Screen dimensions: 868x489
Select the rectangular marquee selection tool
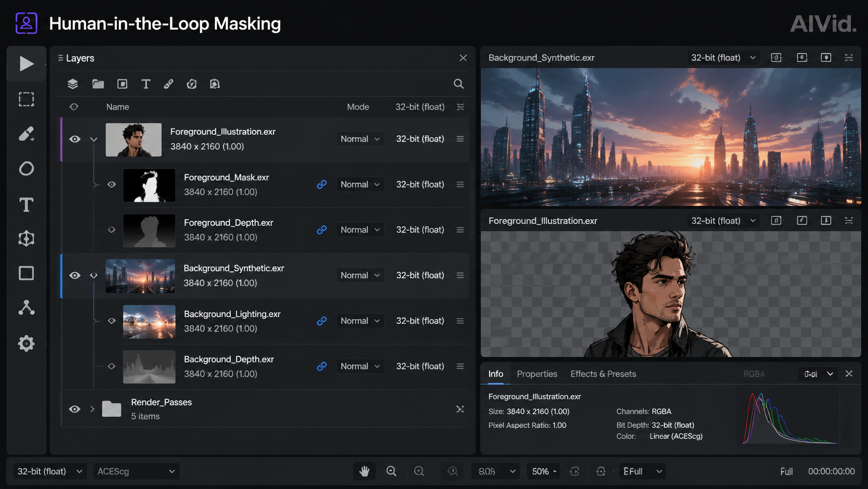(26, 99)
